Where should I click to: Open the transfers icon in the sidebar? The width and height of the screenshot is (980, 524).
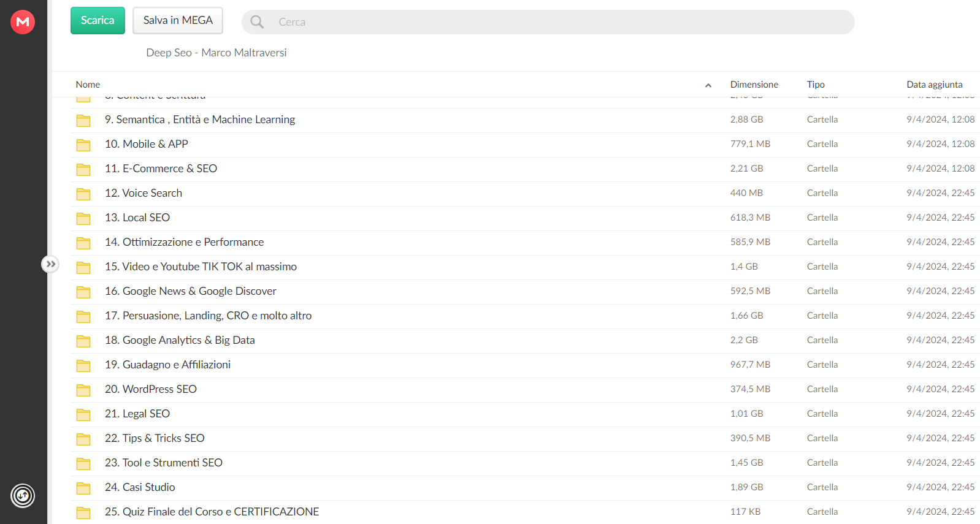click(x=23, y=496)
